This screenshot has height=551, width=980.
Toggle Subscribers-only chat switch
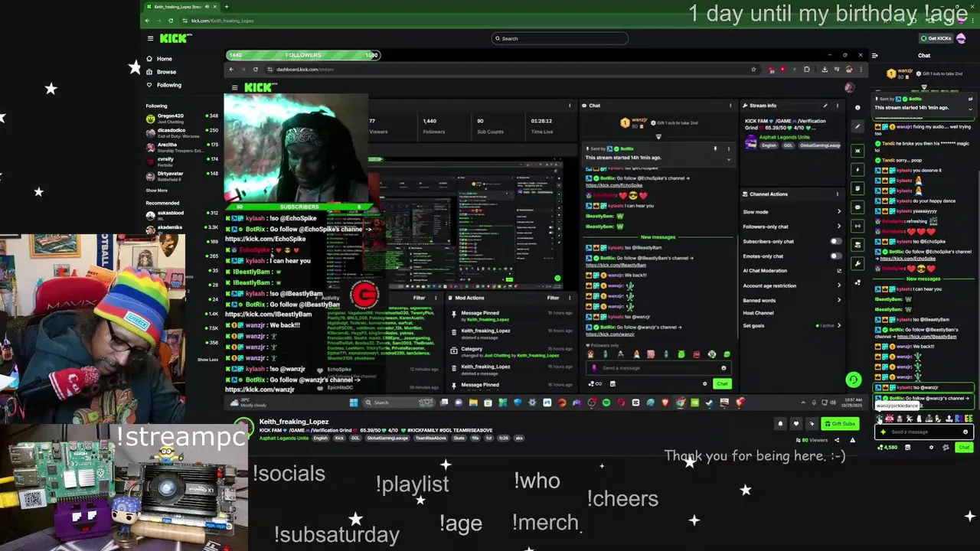click(x=836, y=242)
